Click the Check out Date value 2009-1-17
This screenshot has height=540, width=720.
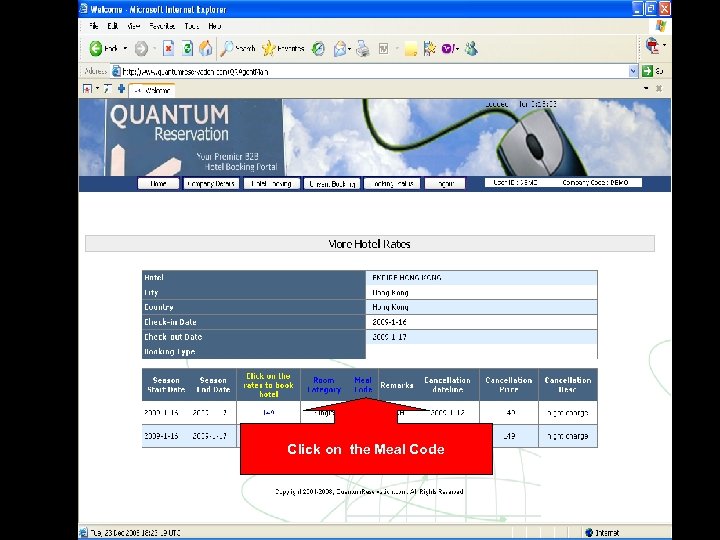click(x=389, y=337)
